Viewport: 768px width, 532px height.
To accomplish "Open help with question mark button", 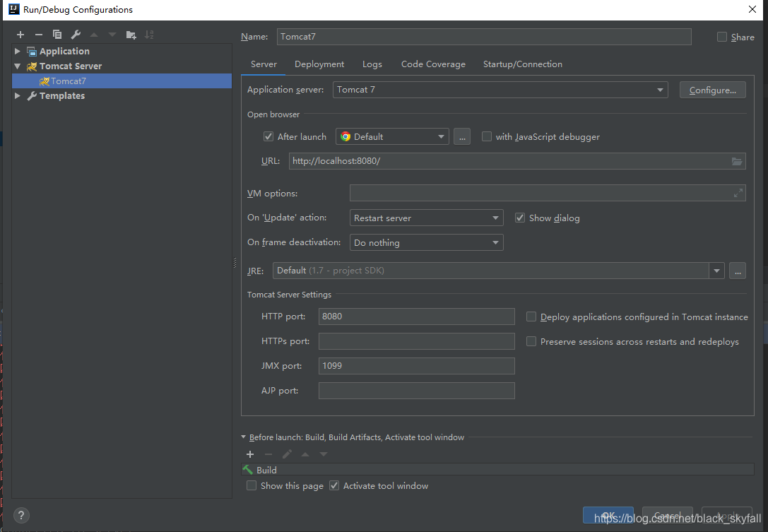I will coord(22,515).
